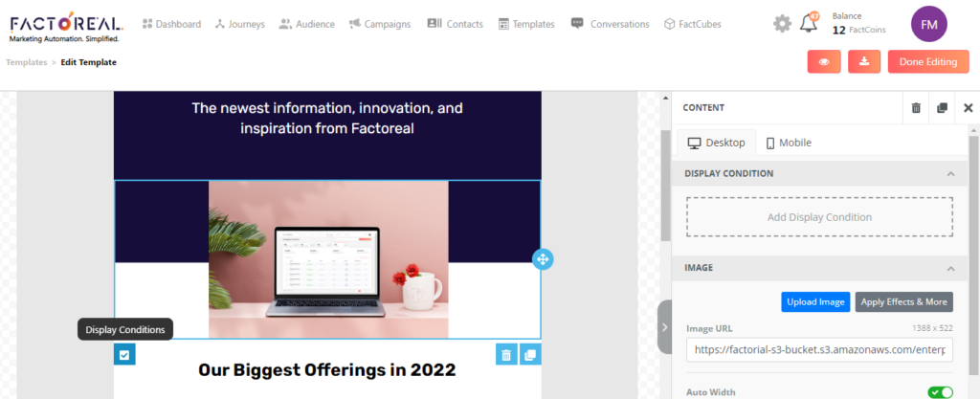
Task: Switch to the Mobile tab
Action: tap(789, 143)
